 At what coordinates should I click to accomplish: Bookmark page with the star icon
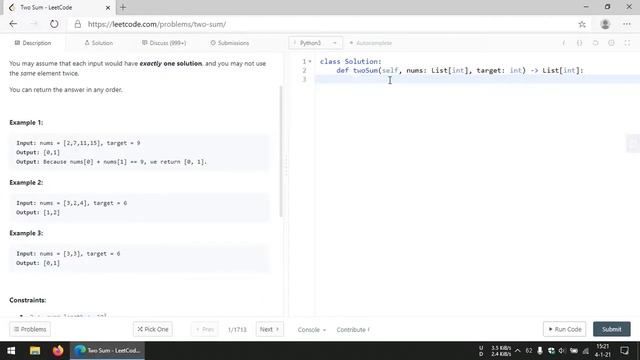(582, 24)
